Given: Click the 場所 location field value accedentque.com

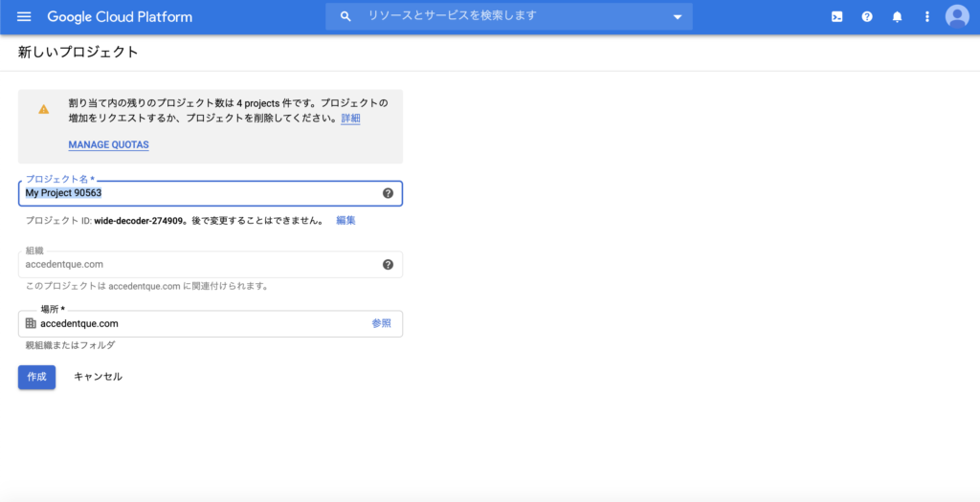Looking at the screenshot, I should pos(78,323).
